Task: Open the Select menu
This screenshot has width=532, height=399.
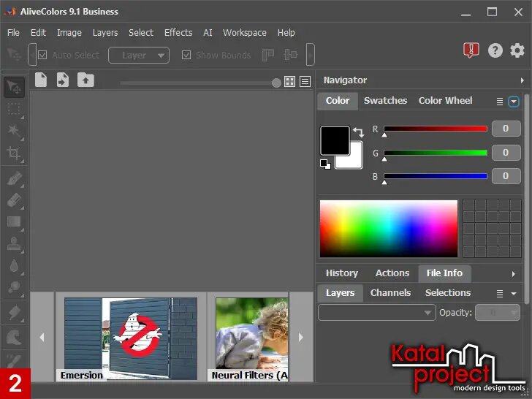Action: [x=141, y=33]
